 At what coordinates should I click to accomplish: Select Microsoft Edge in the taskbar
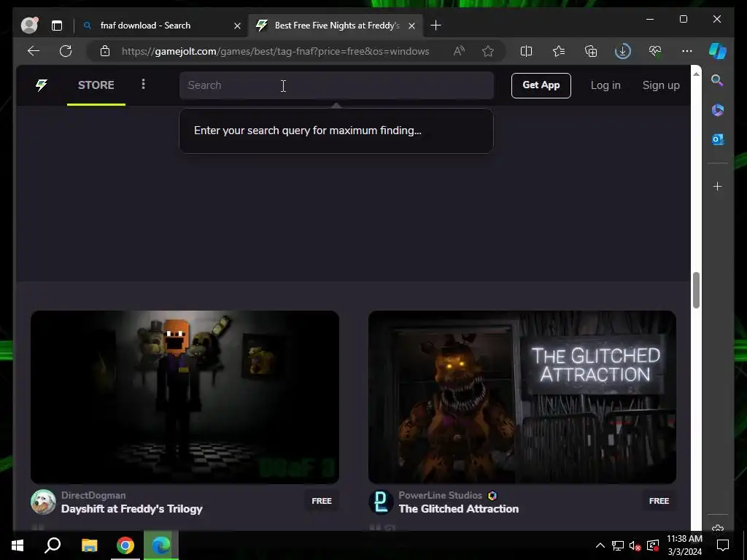pyautogui.click(x=161, y=545)
